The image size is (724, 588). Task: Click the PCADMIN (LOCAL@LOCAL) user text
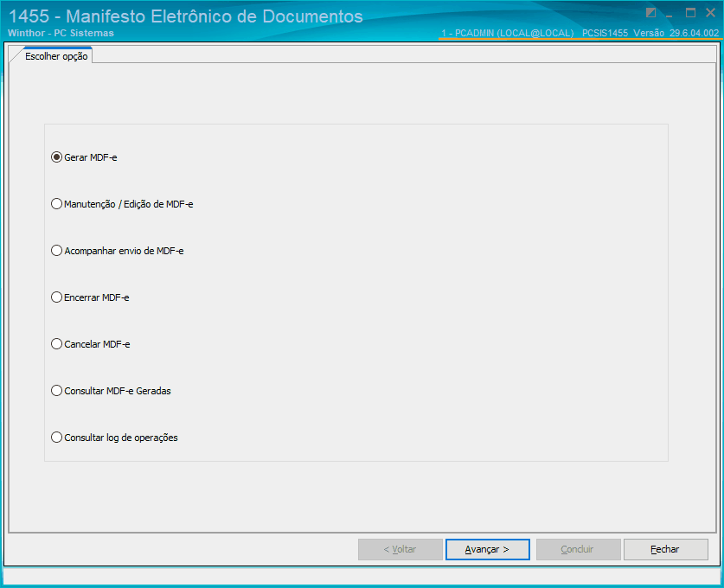[x=515, y=33]
